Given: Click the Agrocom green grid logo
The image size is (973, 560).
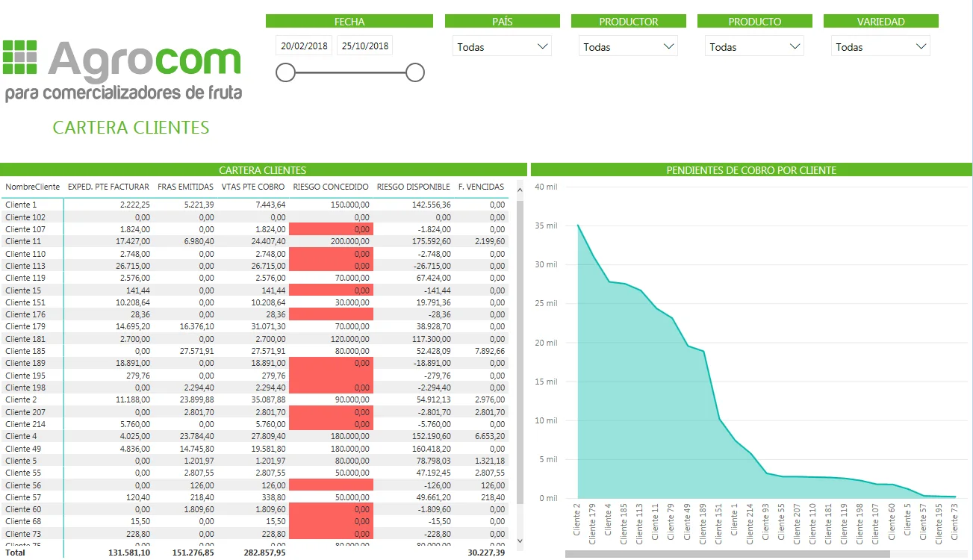Looking at the screenshot, I should click(19, 57).
